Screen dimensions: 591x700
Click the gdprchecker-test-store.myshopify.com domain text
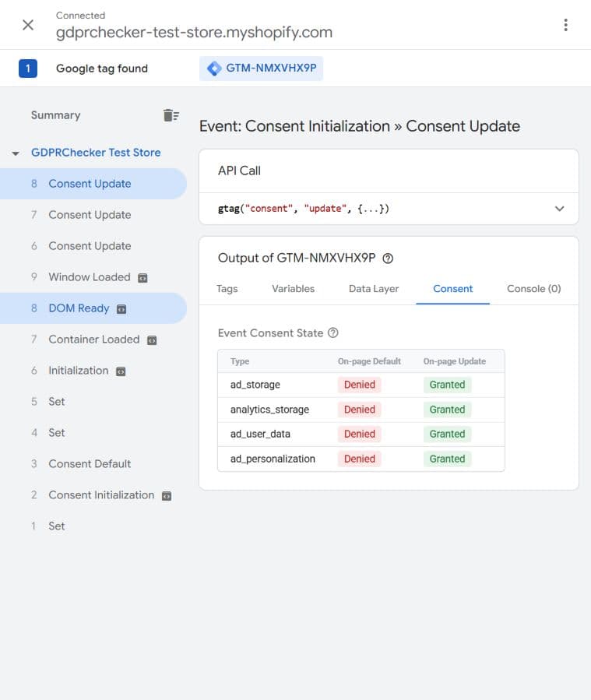[x=194, y=33]
